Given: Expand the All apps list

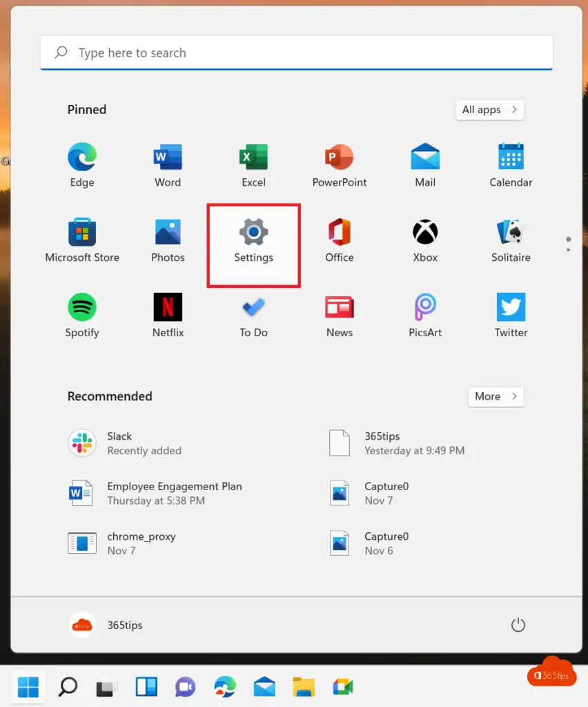Looking at the screenshot, I should pos(490,110).
